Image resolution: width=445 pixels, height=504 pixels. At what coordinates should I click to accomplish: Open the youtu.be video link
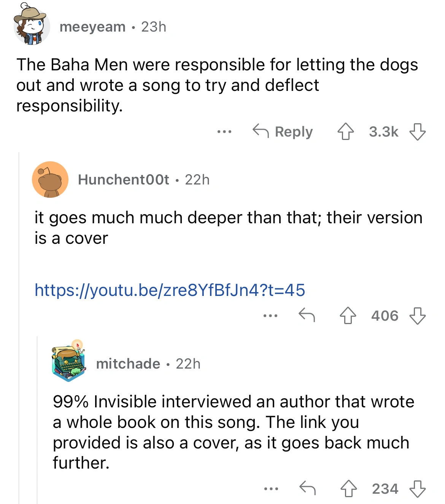[170, 290]
